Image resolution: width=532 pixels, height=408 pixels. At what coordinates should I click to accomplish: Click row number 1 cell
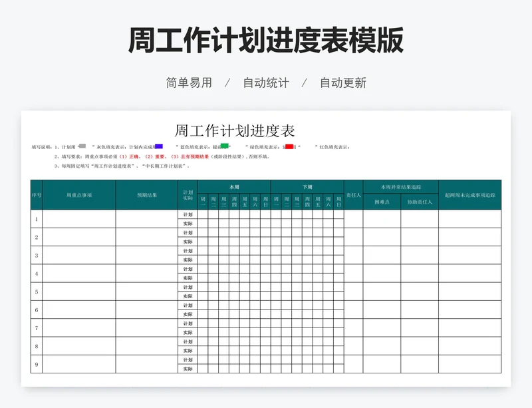click(37, 219)
